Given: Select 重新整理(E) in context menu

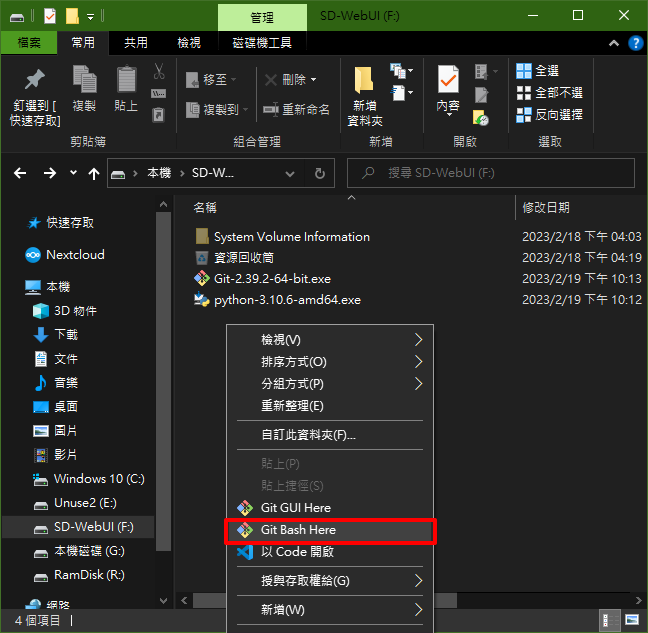Looking at the screenshot, I should [330, 406].
